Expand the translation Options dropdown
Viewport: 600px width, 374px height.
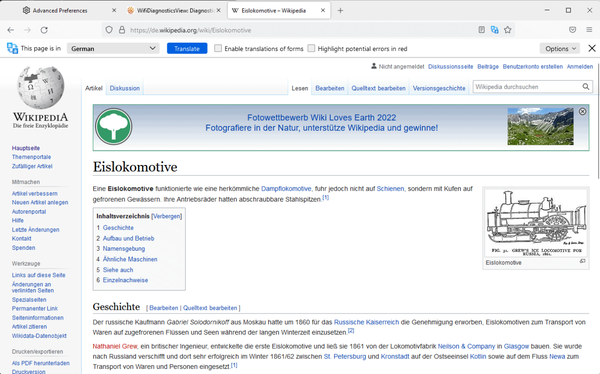click(x=560, y=49)
